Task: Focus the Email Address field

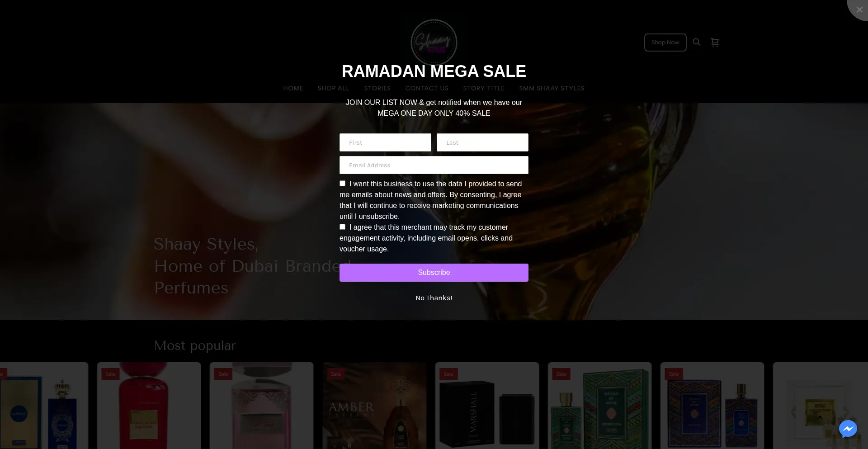Action: [x=434, y=165]
